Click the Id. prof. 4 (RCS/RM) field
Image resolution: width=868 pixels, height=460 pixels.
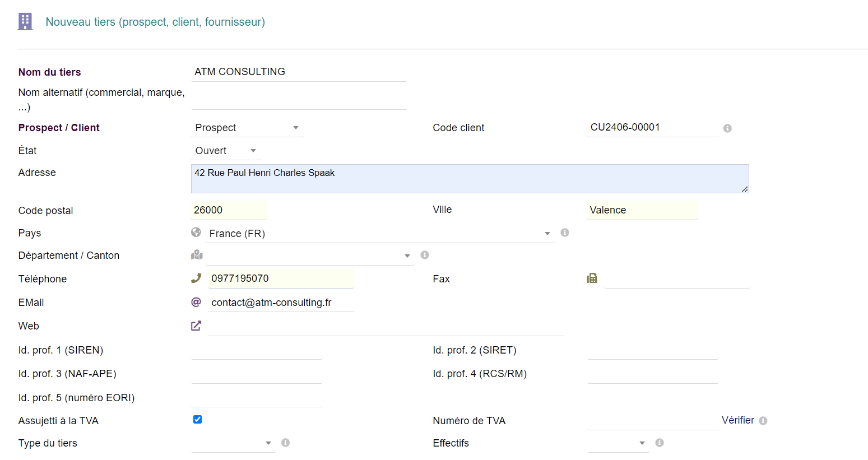[653, 374]
